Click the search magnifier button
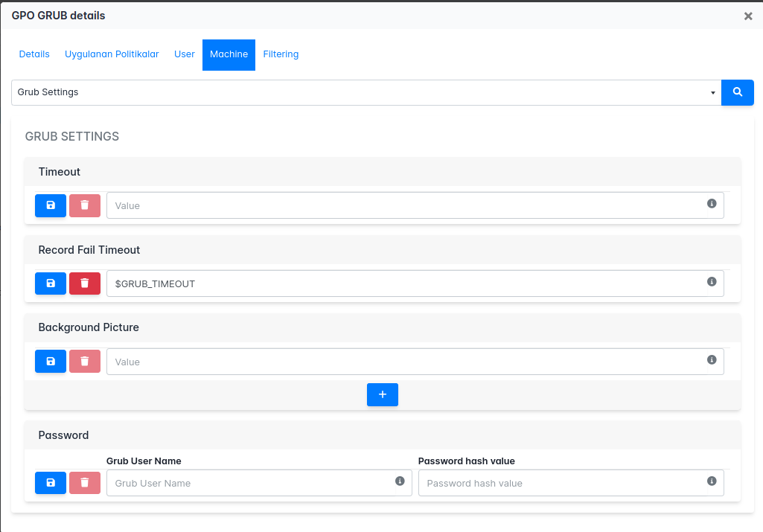Viewport: 763px width, 532px height. click(737, 92)
